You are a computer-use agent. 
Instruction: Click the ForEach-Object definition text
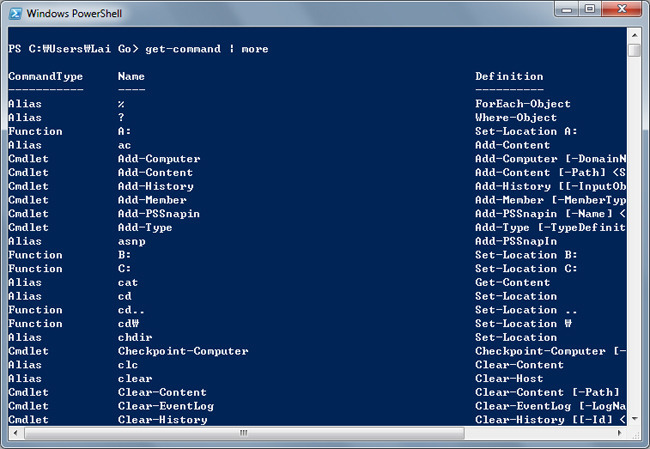pyautogui.click(x=523, y=104)
